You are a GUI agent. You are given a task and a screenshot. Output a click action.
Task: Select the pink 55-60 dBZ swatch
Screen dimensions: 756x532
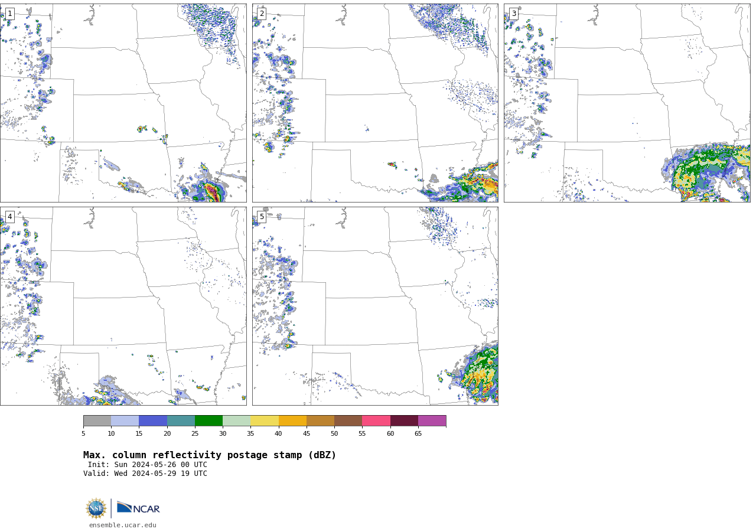point(376,420)
